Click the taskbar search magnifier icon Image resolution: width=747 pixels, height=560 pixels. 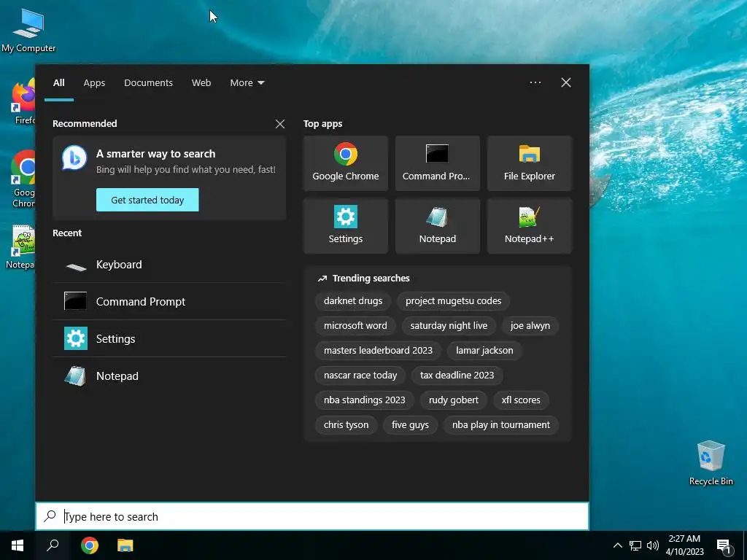[53, 545]
